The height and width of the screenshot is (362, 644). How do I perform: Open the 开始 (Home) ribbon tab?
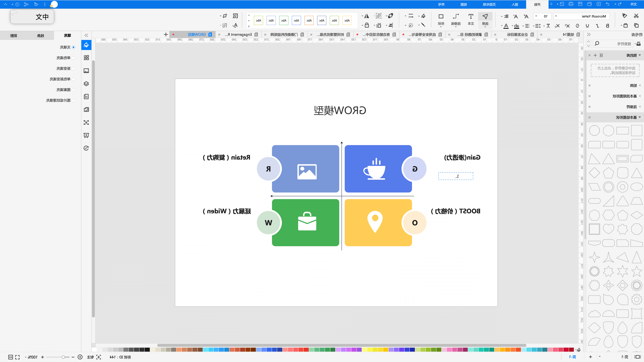537,5
